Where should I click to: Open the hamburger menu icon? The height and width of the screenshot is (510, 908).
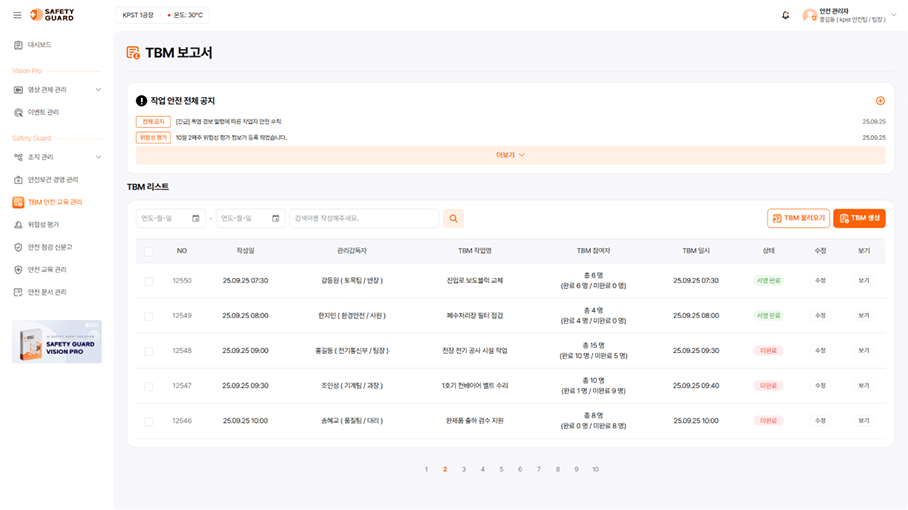click(x=17, y=15)
